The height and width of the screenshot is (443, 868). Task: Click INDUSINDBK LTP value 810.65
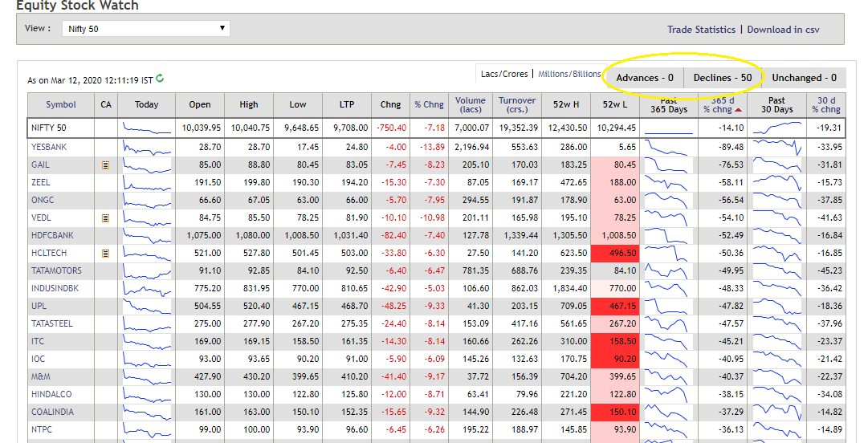tap(355, 289)
